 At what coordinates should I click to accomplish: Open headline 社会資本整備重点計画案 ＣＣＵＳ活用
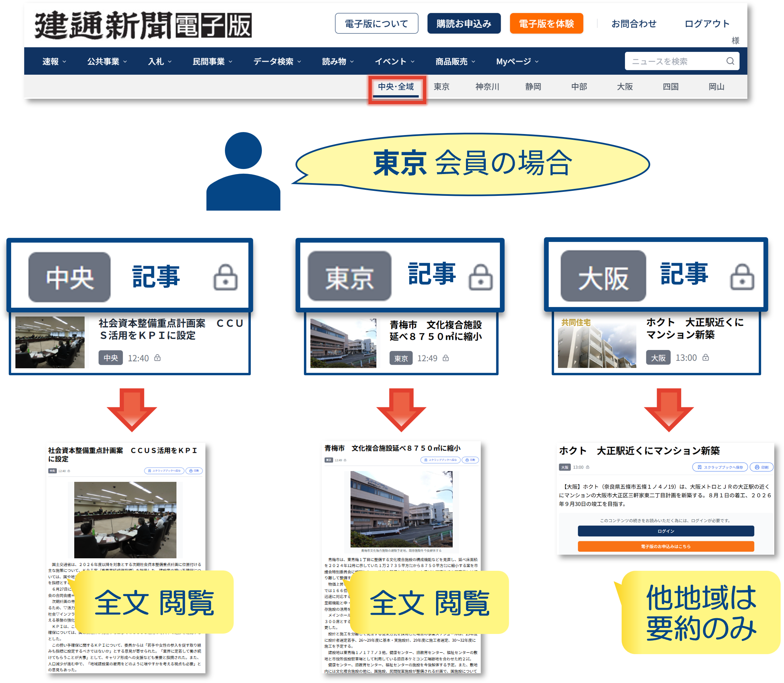[x=171, y=329]
